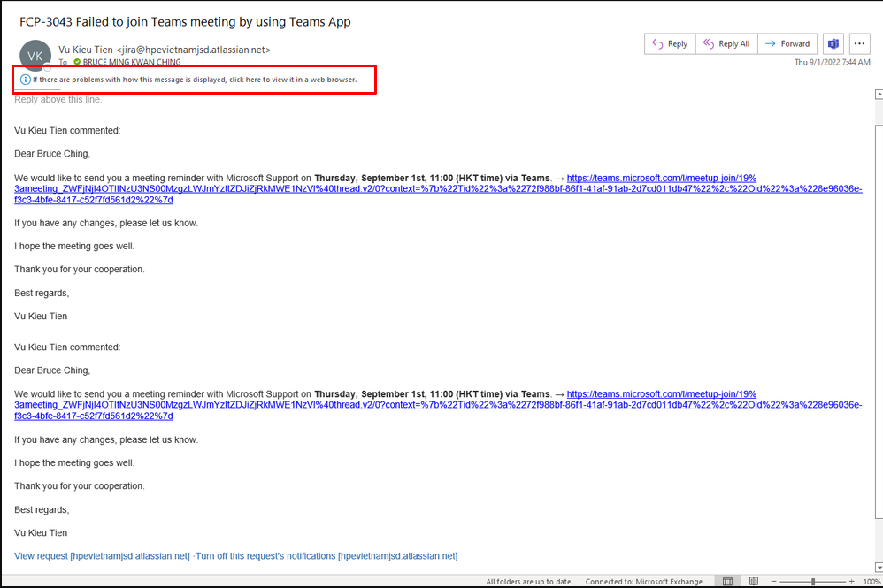Open the second Teams meetup-join link
This screenshot has height=588, width=883.
(438, 405)
